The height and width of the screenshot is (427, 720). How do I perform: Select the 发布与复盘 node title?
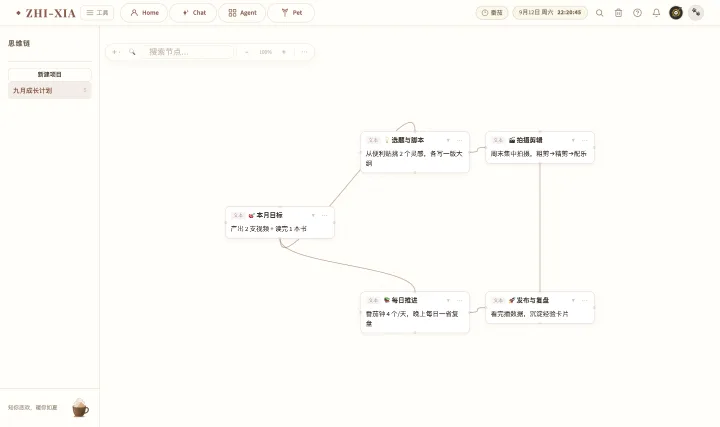click(x=533, y=300)
